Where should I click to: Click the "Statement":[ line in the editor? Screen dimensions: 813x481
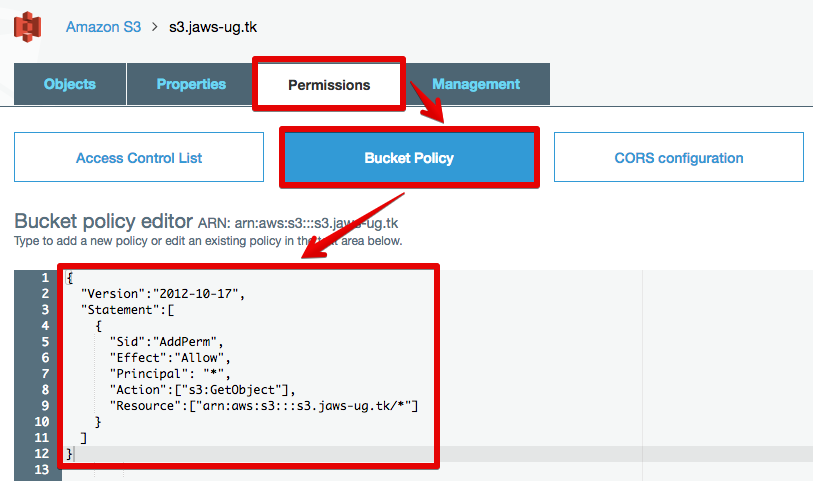[128, 310]
